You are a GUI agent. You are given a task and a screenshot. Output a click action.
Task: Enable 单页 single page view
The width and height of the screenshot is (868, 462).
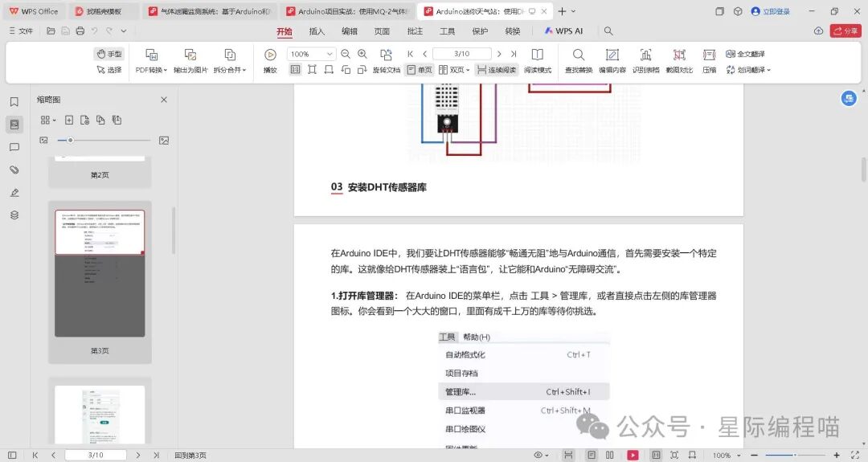point(420,70)
